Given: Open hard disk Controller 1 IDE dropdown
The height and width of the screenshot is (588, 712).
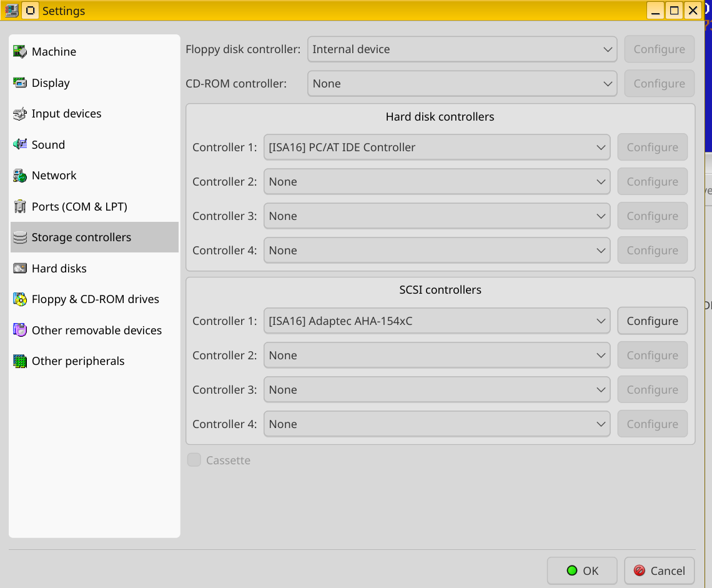Looking at the screenshot, I should point(437,147).
